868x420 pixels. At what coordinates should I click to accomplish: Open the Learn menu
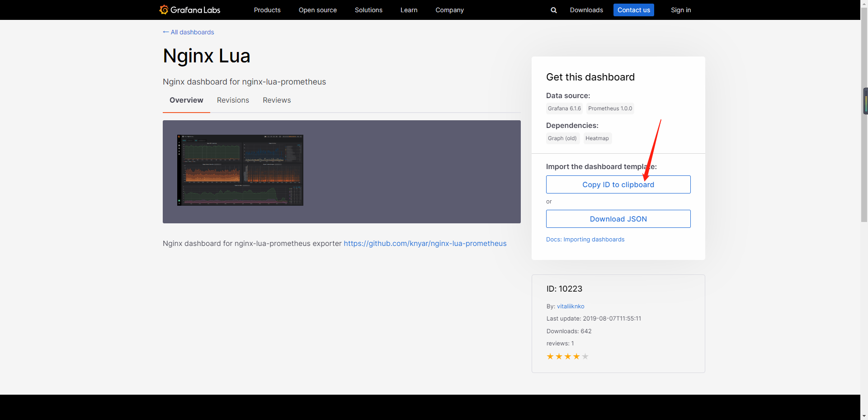[x=409, y=10]
